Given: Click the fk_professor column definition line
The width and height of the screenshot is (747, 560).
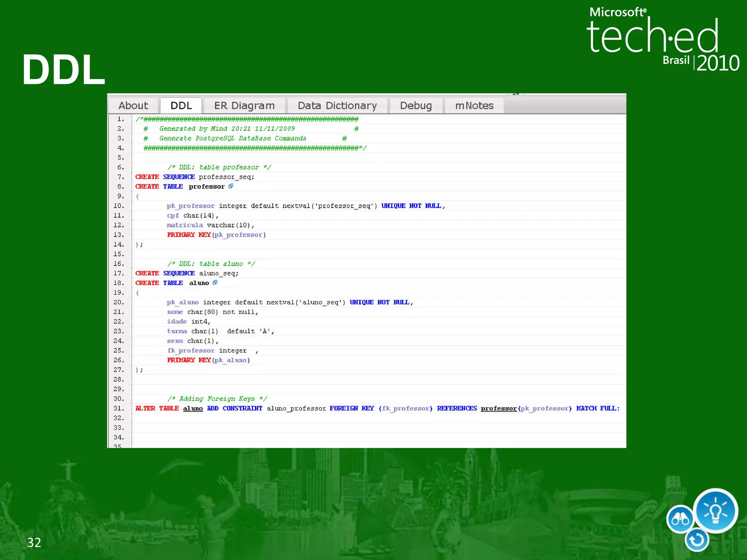Looking at the screenshot, I should tap(191, 351).
